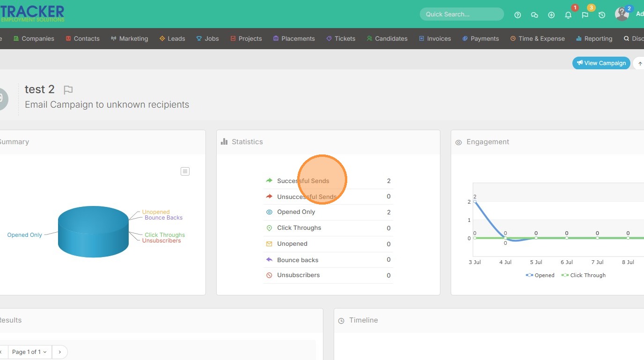This screenshot has height=360, width=644.
Task: Click the 3 Jul axis label
Action: 475,262
